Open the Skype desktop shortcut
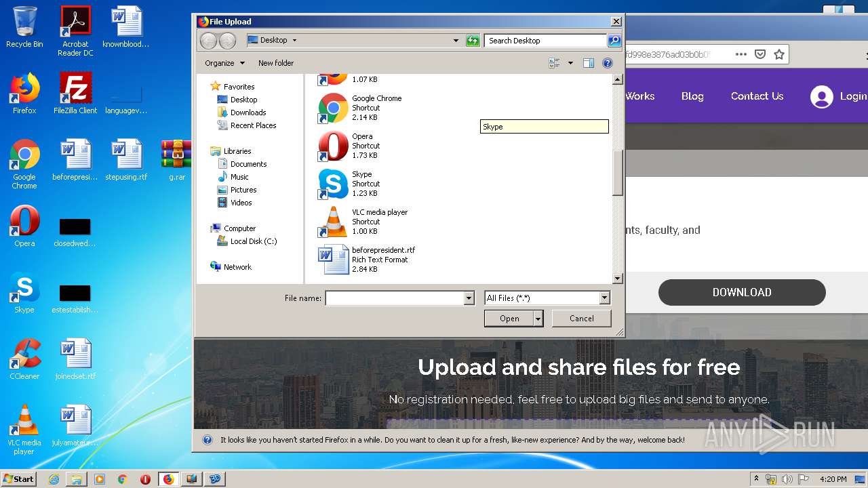Image resolution: width=868 pixels, height=488 pixels. [x=24, y=293]
